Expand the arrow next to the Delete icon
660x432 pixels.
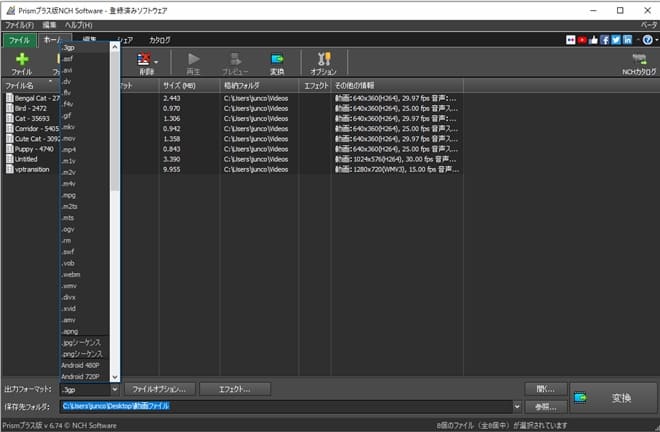156,62
